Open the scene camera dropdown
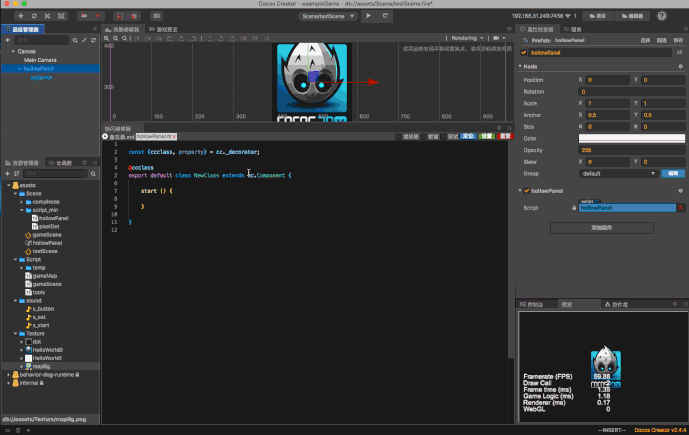The height and width of the screenshot is (435, 689). pyautogui.click(x=499, y=38)
